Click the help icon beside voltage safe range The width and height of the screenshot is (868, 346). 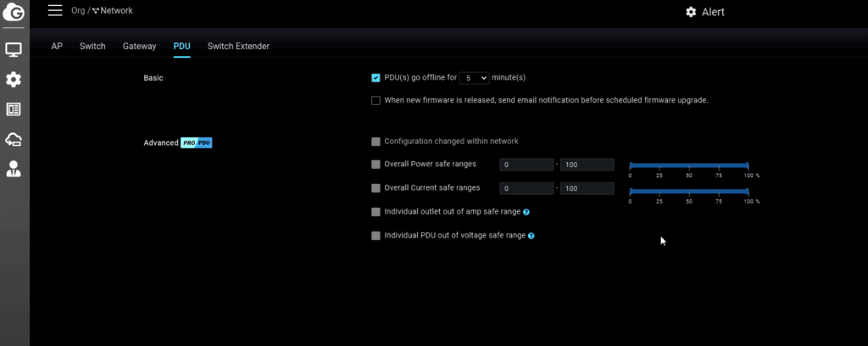pyautogui.click(x=531, y=236)
